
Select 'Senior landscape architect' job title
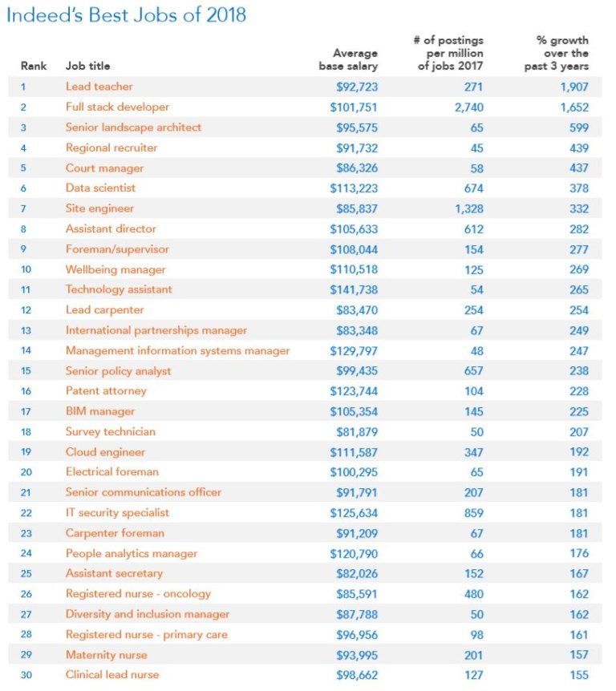click(x=133, y=127)
